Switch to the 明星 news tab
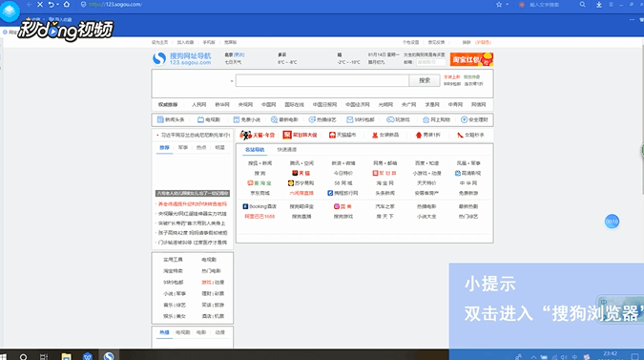The width and height of the screenshot is (644, 360). (x=219, y=148)
